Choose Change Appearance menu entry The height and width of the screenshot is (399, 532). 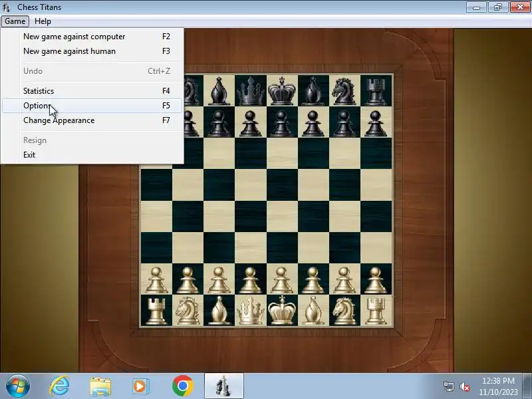tap(92, 120)
